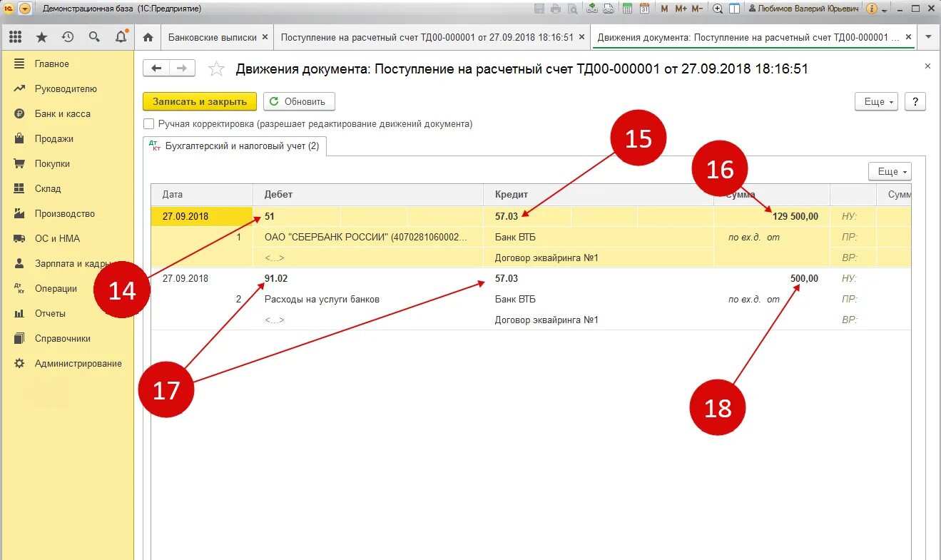This screenshot has height=560, width=941.
Task: Click the follow link icon in title bar
Action: pos(609,9)
